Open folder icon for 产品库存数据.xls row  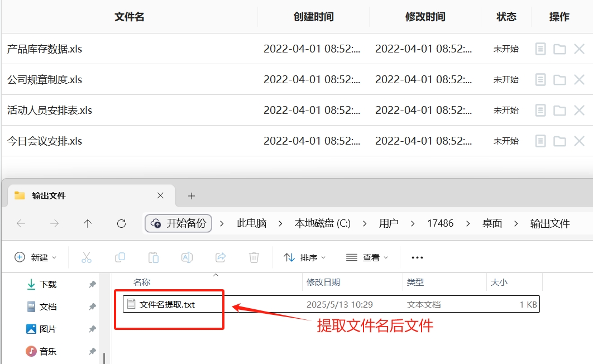click(x=559, y=49)
